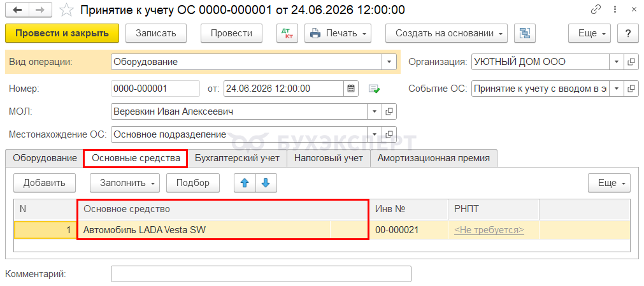Open the Заполнить dropdown
Viewport: 644px width, 286px height.
(x=125, y=183)
